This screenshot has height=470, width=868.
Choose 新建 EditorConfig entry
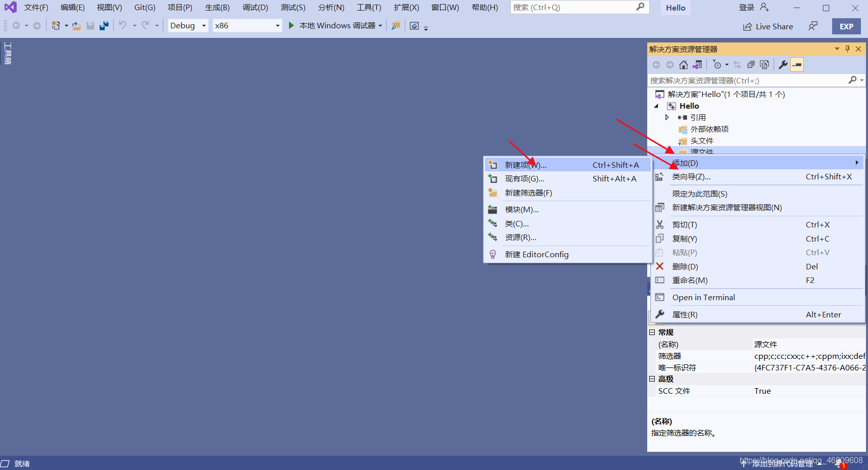567,255
